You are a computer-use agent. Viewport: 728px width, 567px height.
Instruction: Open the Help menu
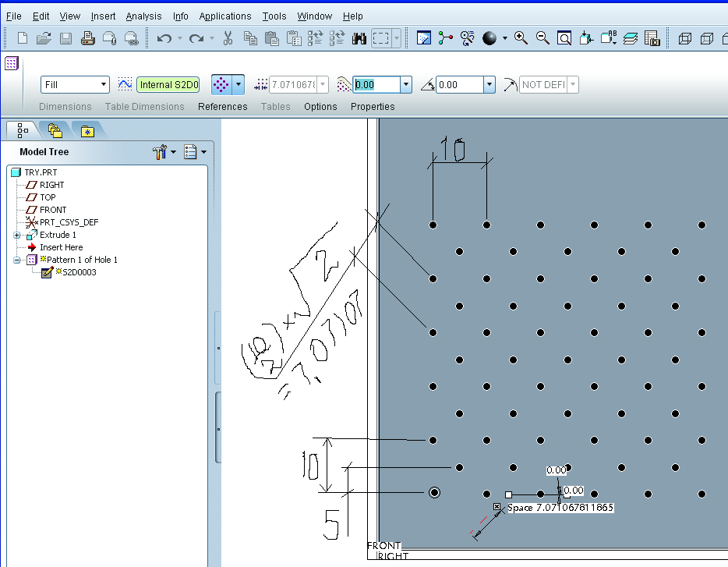tap(353, 16)
